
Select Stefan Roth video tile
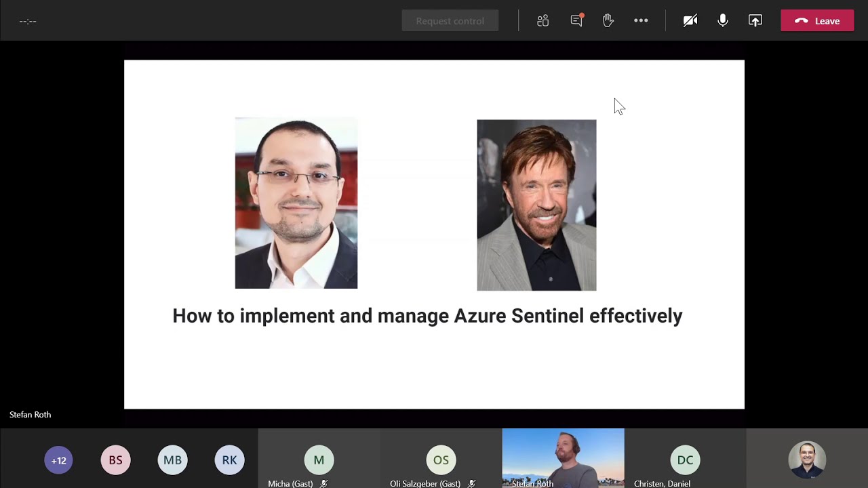pos(563,458)
